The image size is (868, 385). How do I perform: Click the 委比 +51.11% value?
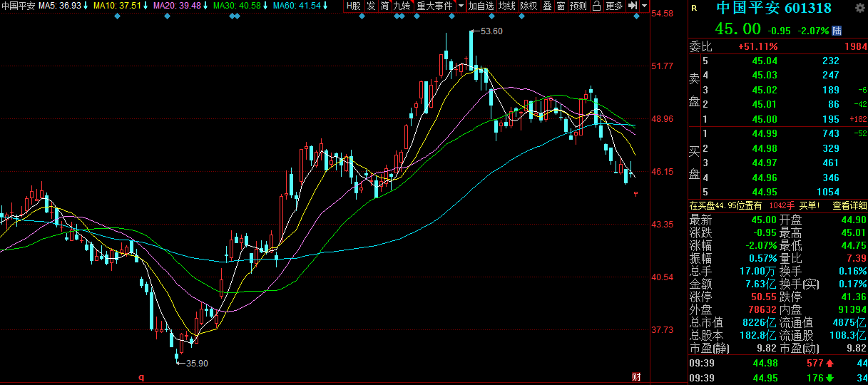coord(757,46)
